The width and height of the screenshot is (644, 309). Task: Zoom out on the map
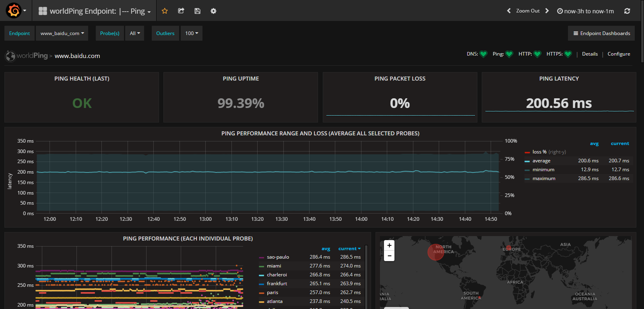pyautogui.click(x=389, y=256)
